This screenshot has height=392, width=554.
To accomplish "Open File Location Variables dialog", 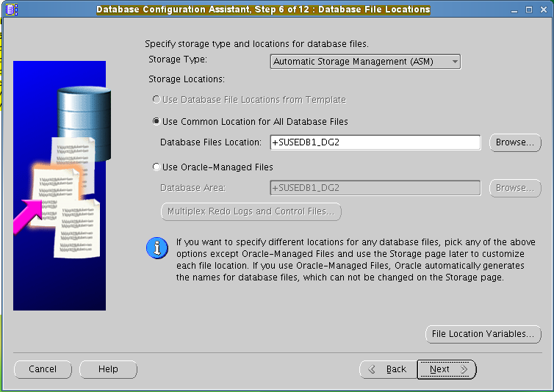I will point(483,334).
